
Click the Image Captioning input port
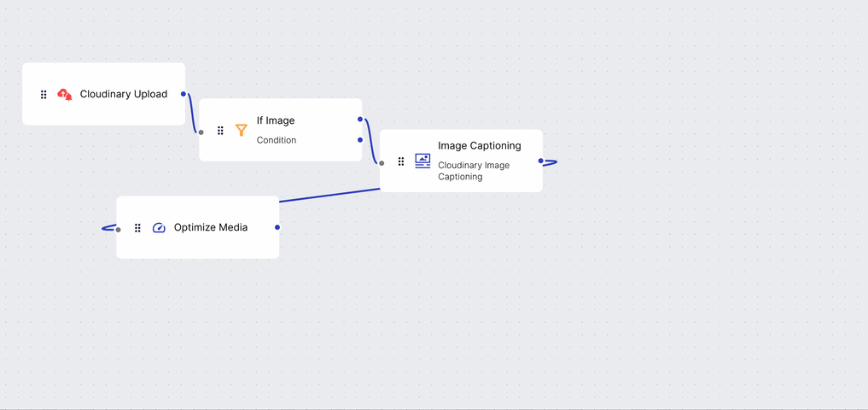coord(382,163)
